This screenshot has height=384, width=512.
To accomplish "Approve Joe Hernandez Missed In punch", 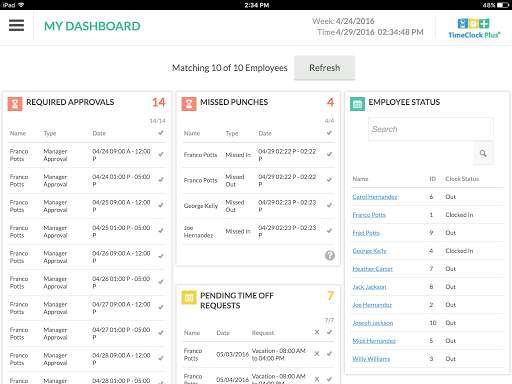I will pos(329,231).
